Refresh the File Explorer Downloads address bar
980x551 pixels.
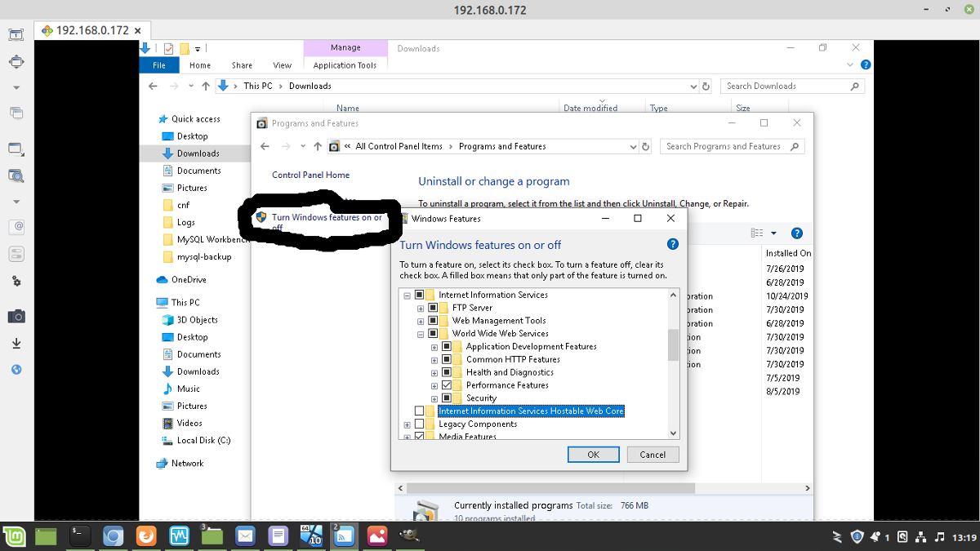(706, 86)
